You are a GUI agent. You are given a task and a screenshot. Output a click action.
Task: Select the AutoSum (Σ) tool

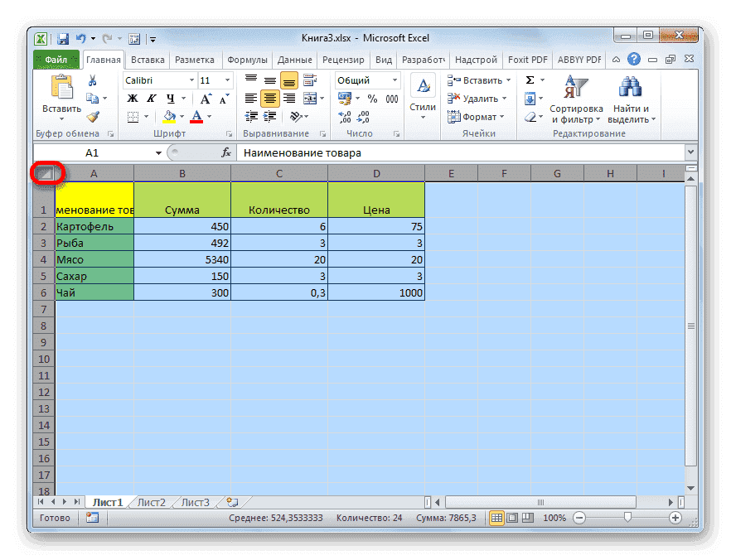point(529,80)
